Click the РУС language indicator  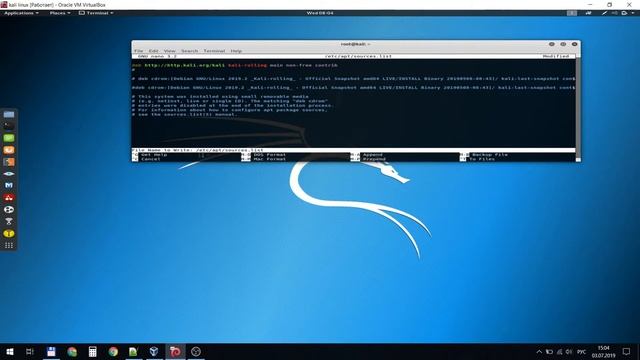(x=582, y=351)
